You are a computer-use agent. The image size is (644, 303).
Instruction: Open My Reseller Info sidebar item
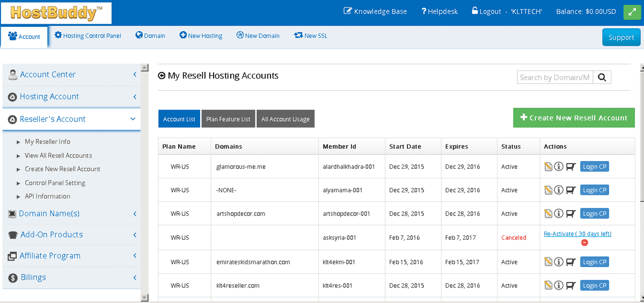[47, 142]
